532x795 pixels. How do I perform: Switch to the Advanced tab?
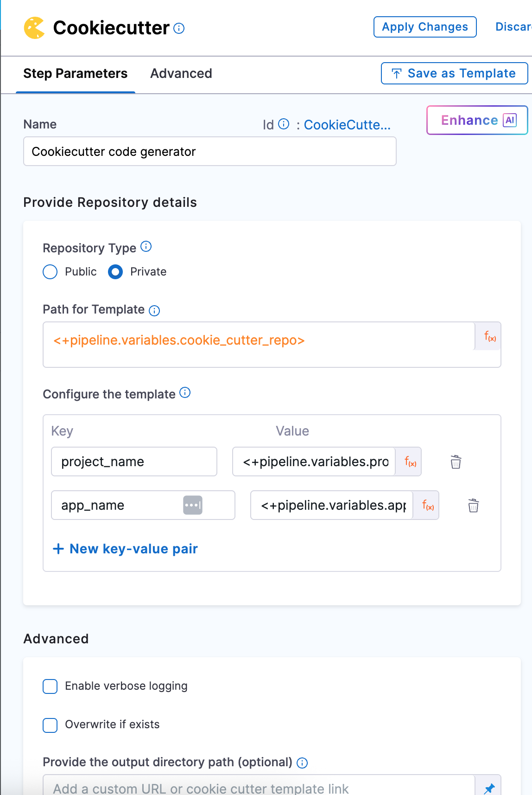pyautogui.click(x=181, y=73)
